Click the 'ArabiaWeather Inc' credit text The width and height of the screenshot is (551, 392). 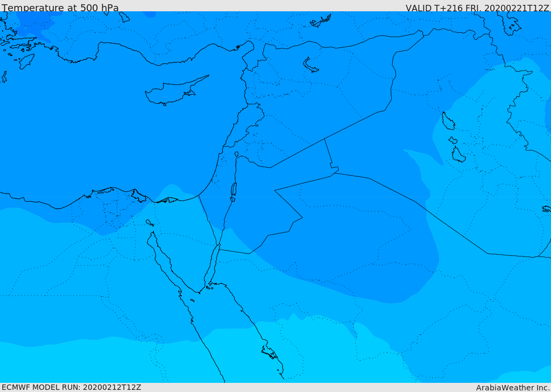pyautogui.click(x=512, y=388)
